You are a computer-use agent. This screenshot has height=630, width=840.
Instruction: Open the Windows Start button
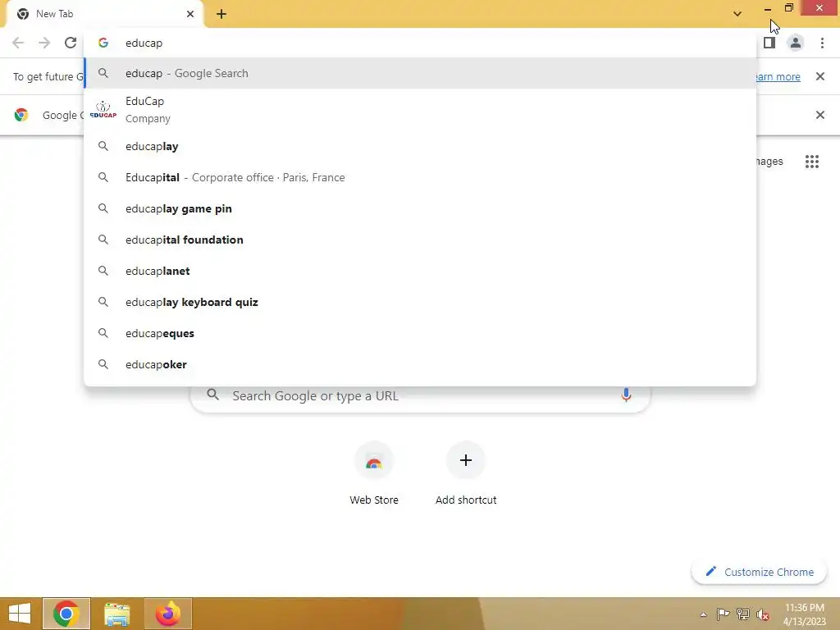(20, 614)
